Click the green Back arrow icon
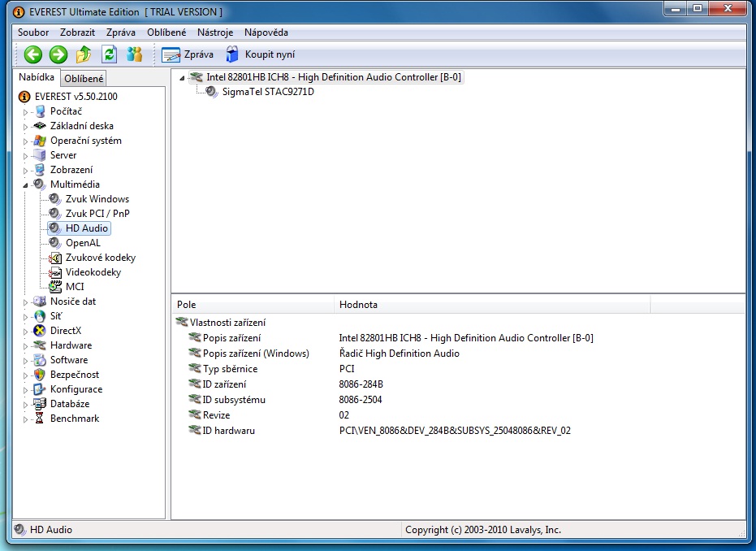This screenshot has height=551, width=756. coord(32,54)
